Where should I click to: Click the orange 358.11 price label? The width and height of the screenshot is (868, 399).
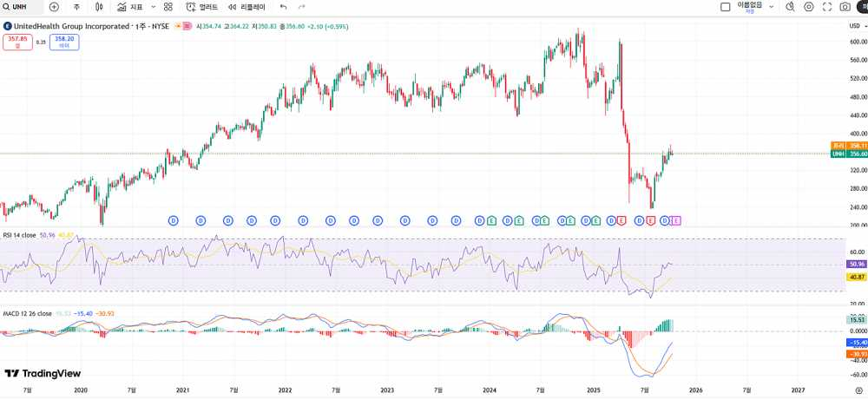click(x=849, y=146)
